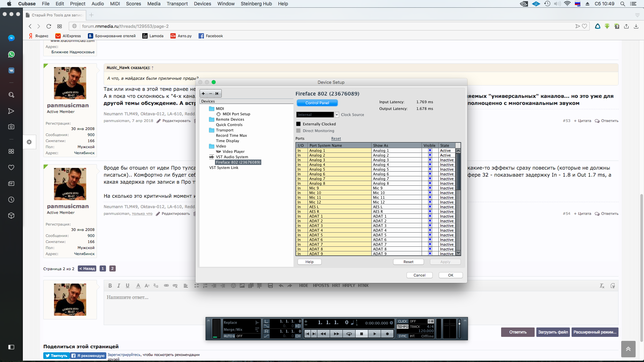The height and width of the screenshot is (362, 644).
Task: Undo in the reply editor toolbar
Action: point(281,286)
